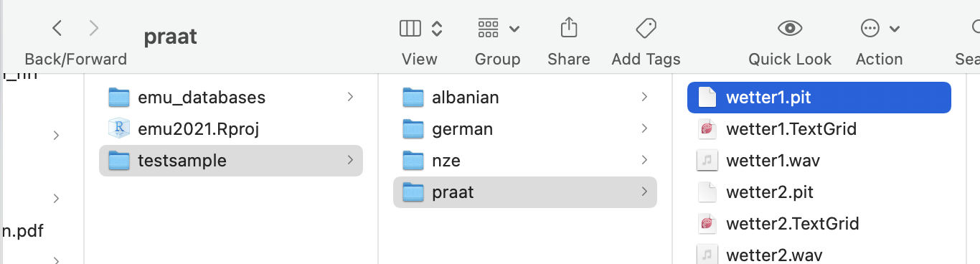Click the Add Tags icon
Screen dimensions: 980x264
click(x=646, y=29)
